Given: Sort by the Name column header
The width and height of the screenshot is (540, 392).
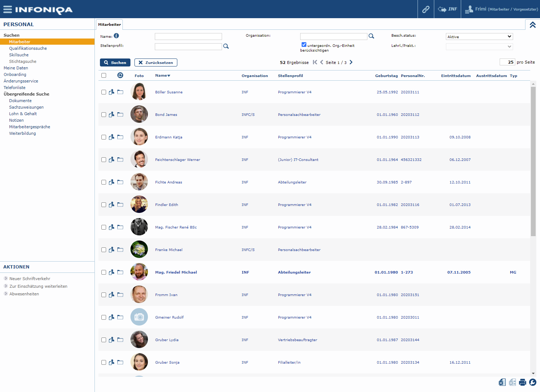Looking at the screenshot, I should (x=162, y=76).
